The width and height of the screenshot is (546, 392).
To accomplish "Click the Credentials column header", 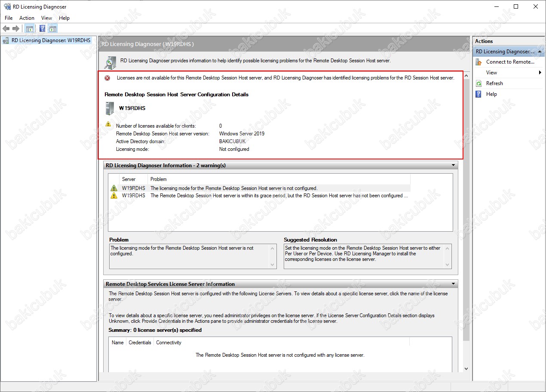I will tap(140, 343).
